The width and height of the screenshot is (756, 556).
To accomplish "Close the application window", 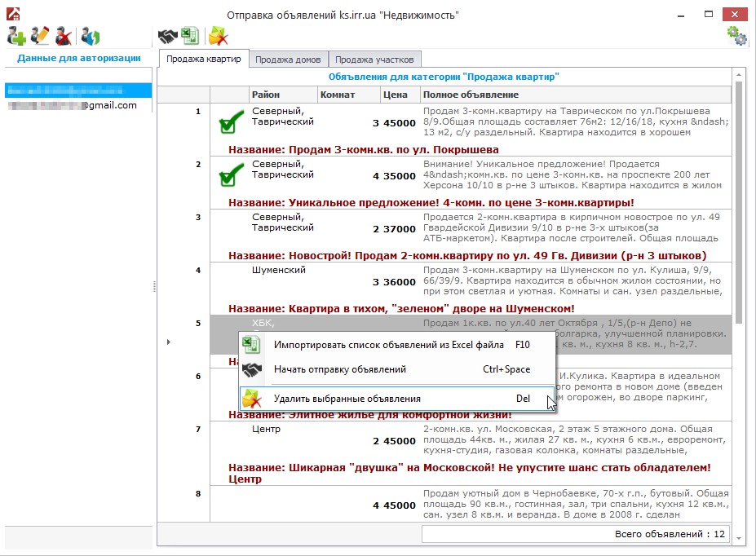I will [x=735, y=15].
